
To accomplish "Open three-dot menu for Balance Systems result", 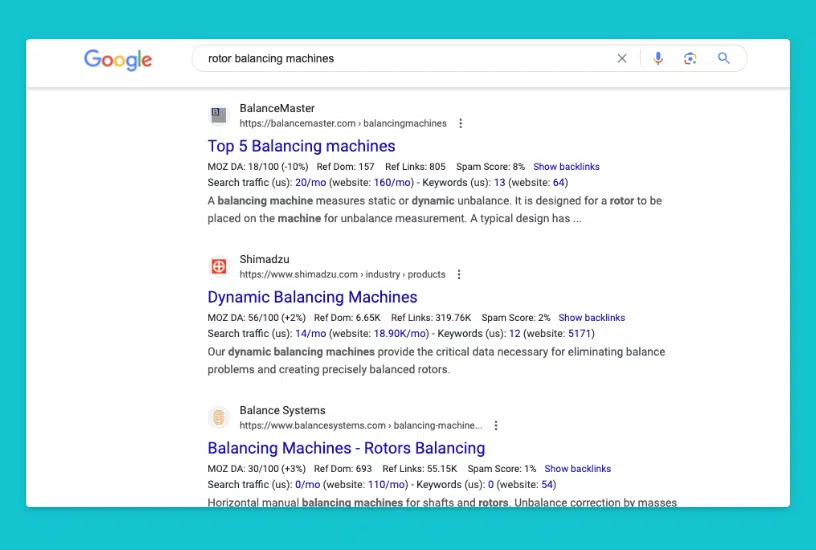I will tap(496, 425).
